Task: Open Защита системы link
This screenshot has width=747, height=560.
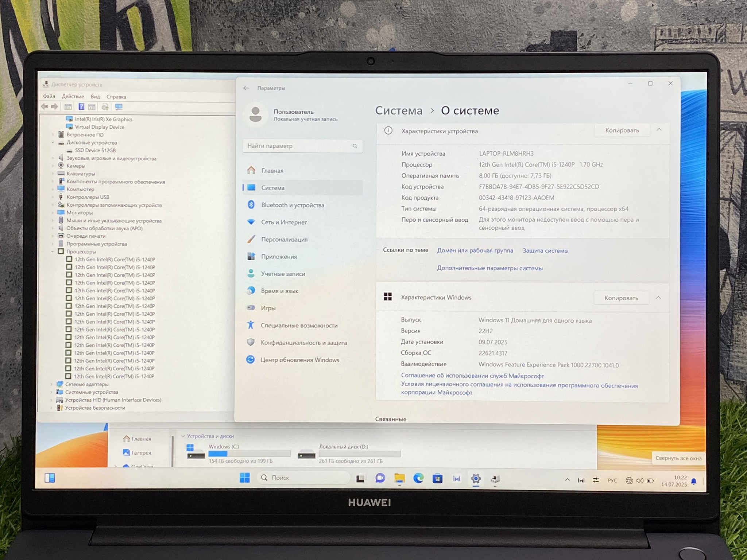Action: point(545,251)
